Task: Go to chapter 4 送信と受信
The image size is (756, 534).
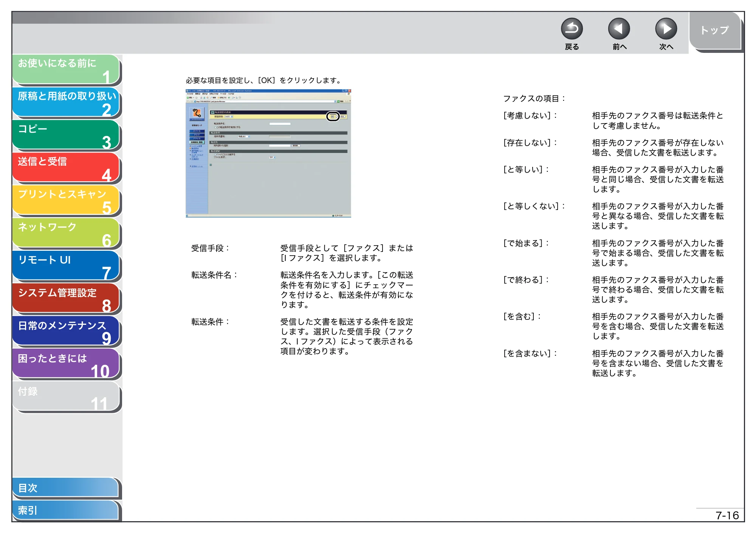Action: coord(66,168)
